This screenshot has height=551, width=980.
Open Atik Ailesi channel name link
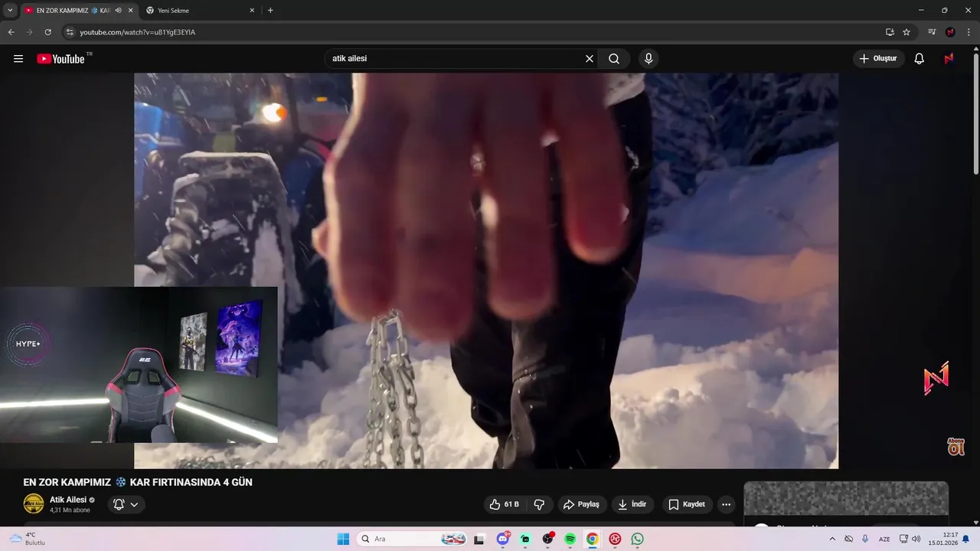pyautogui.click(x=68, y=500)
